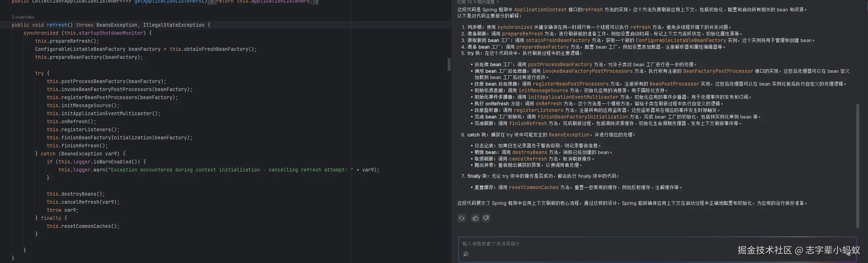Click ApplicationContext in the chat's first sentence
868x263 pixels.
tap(540, 10)
